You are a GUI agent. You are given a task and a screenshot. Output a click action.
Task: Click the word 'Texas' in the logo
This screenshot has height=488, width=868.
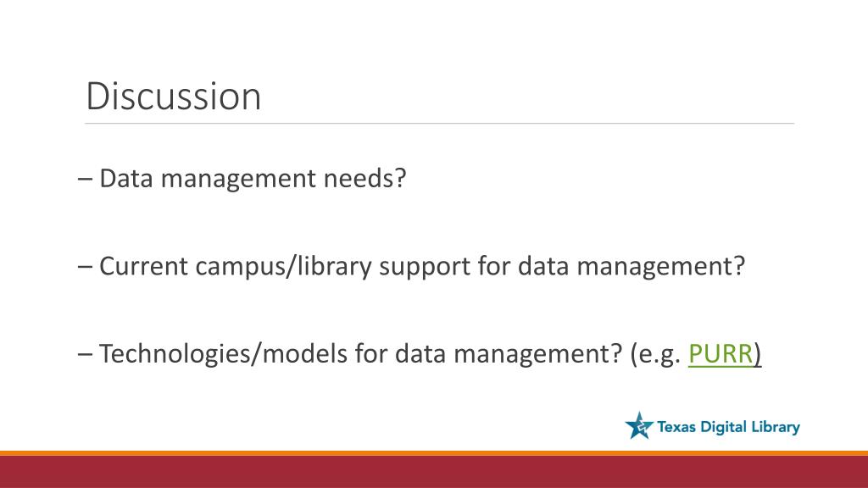click(676, 427)
